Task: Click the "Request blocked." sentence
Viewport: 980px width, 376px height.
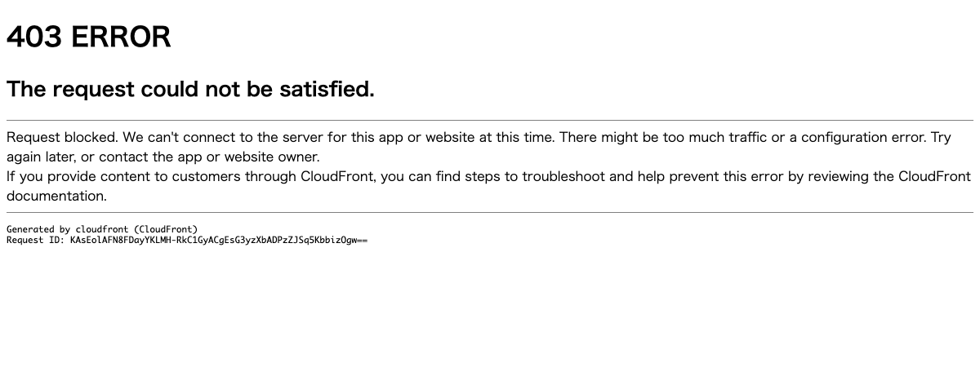Action: 62,137
